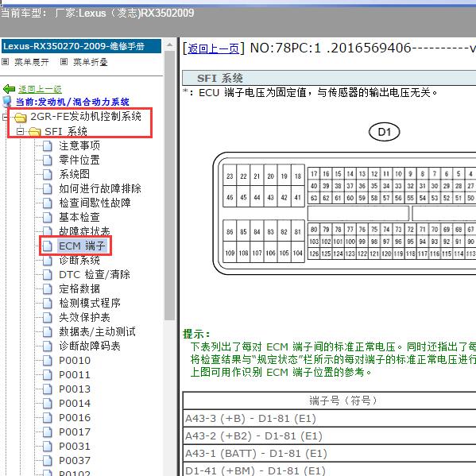This screenshot has width=476, height=476.
Task: Click the SFI 系统 folder icon
Action: click(35, 132)
